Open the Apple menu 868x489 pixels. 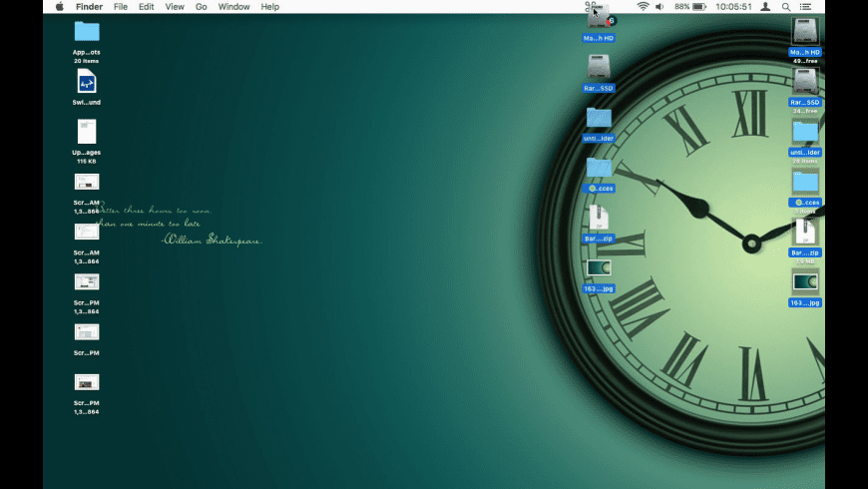click(59, 7)
